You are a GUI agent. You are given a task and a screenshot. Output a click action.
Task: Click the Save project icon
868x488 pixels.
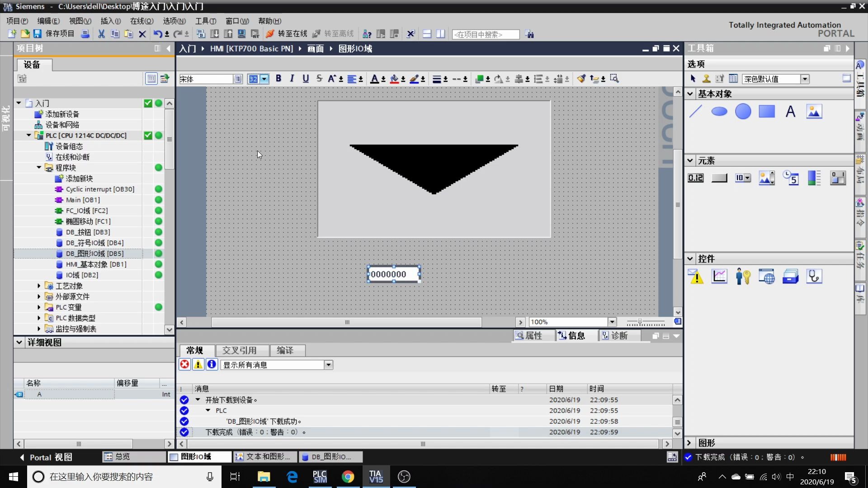click(x=38, y=34)
